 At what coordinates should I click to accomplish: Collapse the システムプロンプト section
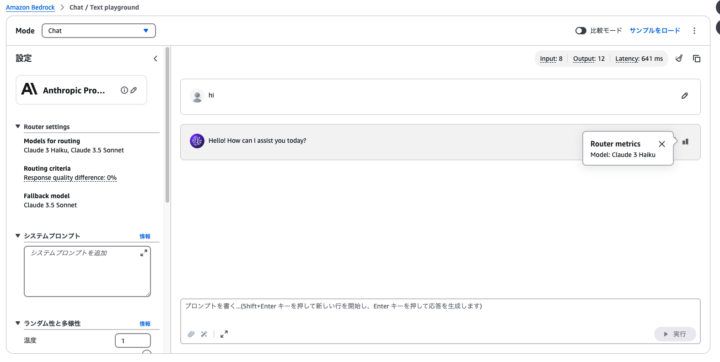pyautogui.click(x=18, y=236)
